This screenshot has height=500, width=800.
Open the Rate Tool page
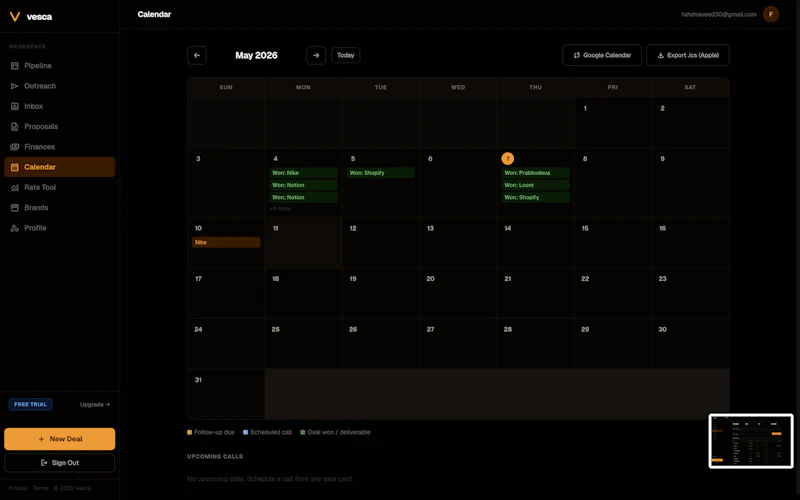tap(60, 187)
